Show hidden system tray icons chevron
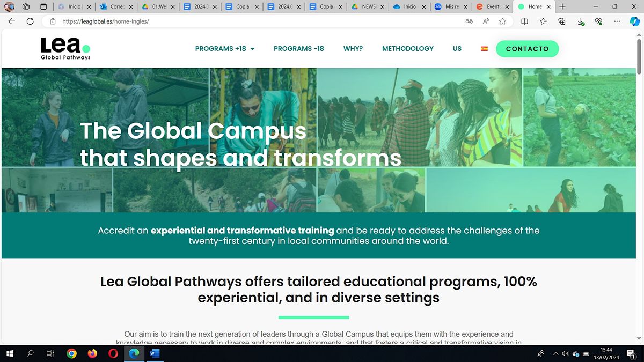The height and width of the screenshot is (362, 644). click(x=555, y=353)
